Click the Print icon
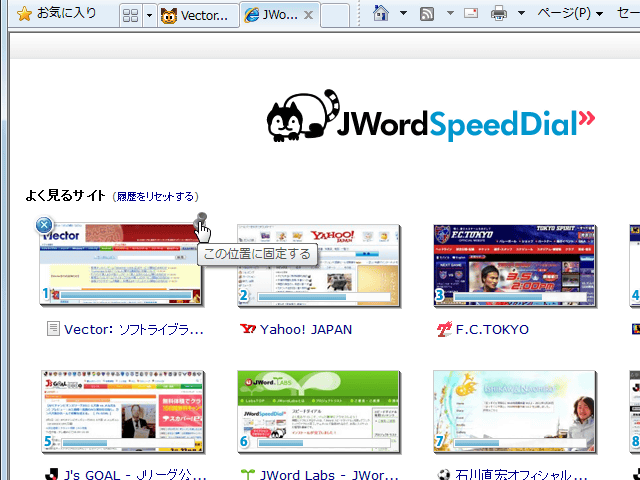640x480 pixels. (499, 14)
